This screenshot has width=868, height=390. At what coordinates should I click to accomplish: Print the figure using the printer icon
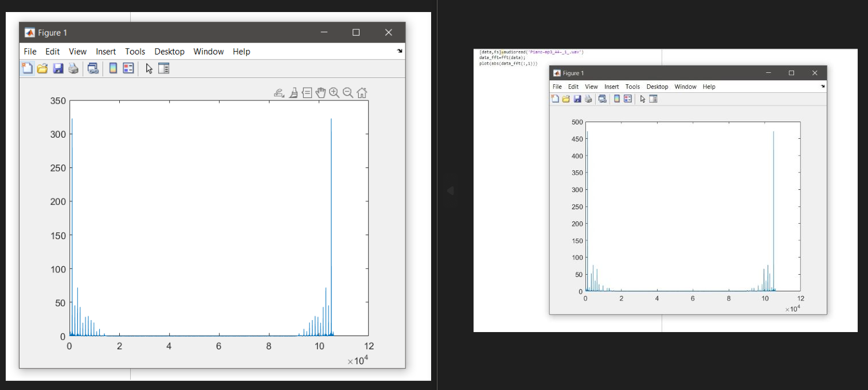point(73,68)
